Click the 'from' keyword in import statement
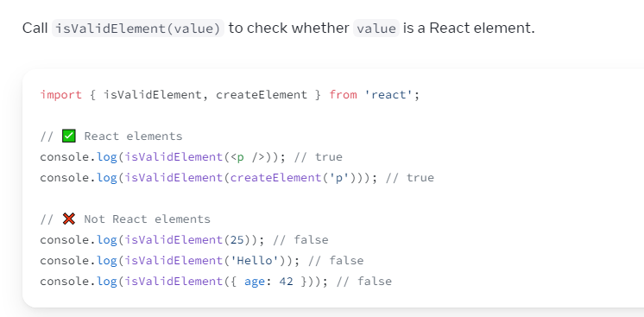 point(343,94)
